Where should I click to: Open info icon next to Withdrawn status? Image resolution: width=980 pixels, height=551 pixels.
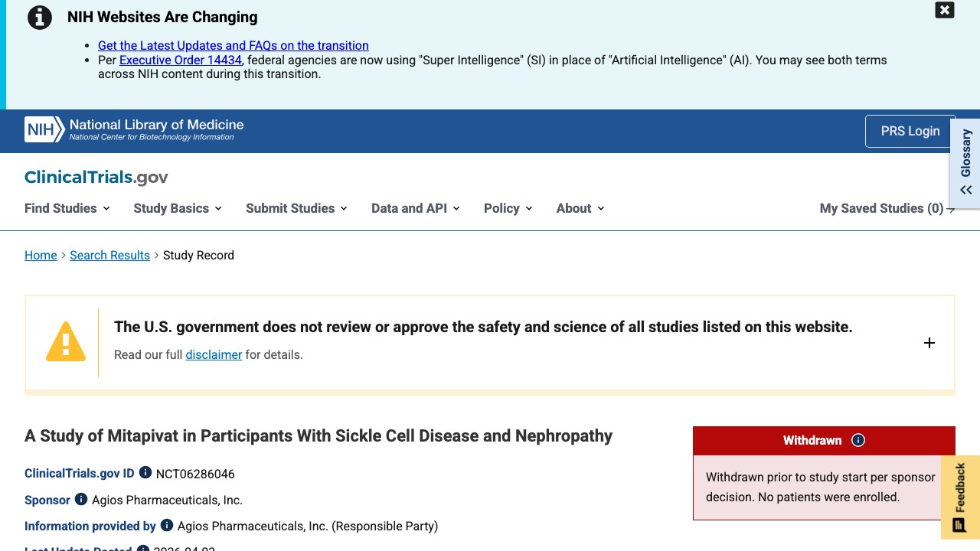[858, 440]
